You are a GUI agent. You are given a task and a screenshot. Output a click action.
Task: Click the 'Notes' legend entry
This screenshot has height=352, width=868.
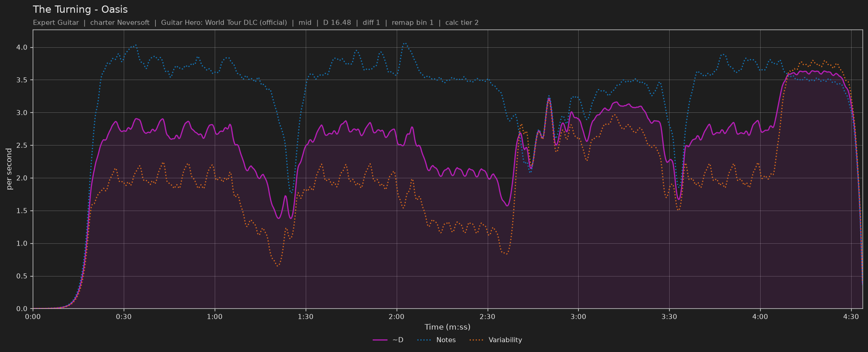coord(436,340)
